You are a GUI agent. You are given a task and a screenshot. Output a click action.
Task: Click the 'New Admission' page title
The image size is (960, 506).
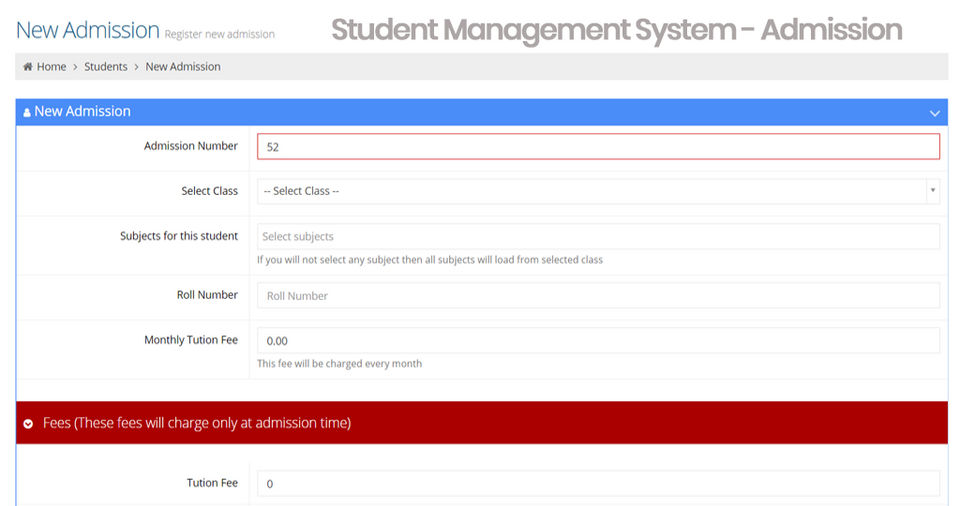[88, 30]
